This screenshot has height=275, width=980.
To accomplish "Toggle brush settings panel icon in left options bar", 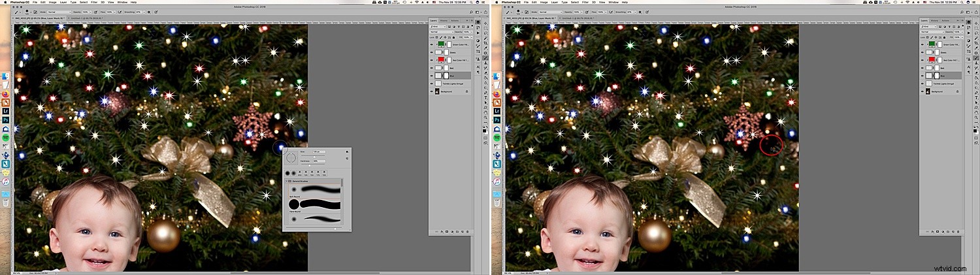I will pyautogui.click(x=35, y=12).
